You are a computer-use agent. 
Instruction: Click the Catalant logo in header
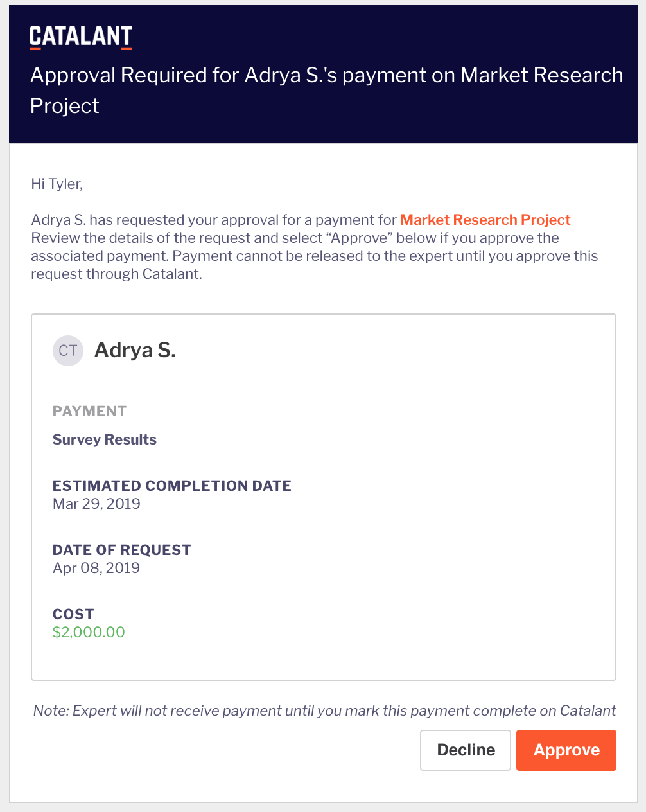coord(81,37)
